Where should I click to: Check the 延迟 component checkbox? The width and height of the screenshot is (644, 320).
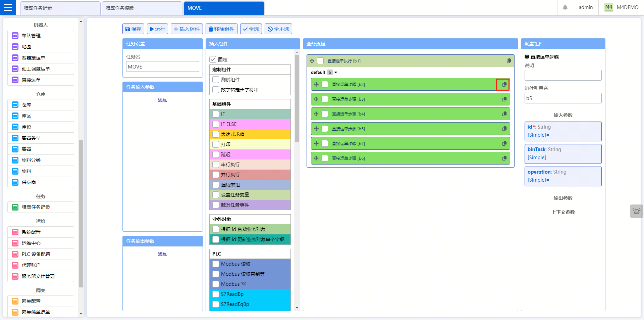216,154
